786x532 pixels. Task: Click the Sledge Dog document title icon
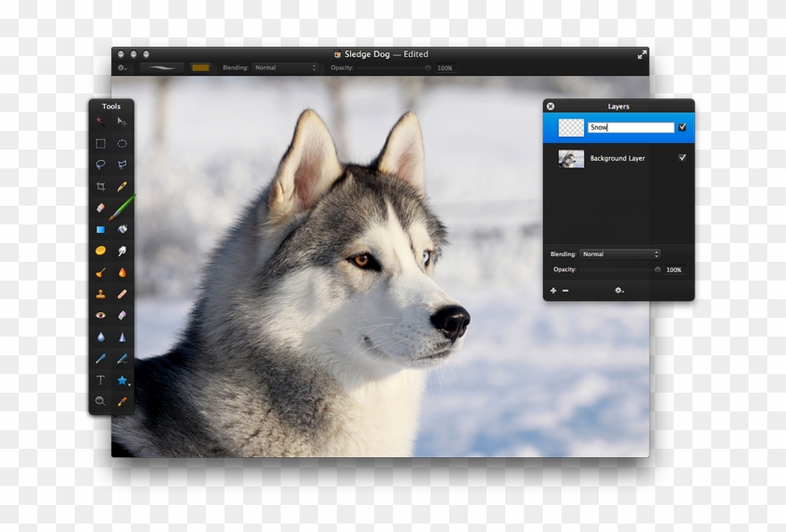(x=338, y=54)
